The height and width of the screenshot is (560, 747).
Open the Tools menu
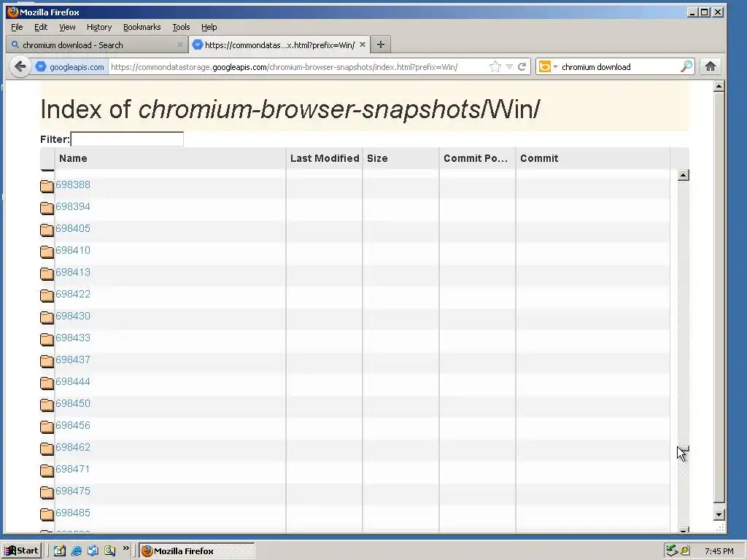click(x=181, y=27)
